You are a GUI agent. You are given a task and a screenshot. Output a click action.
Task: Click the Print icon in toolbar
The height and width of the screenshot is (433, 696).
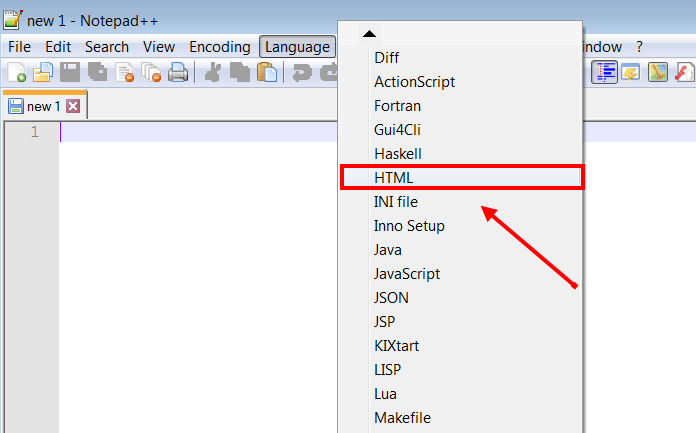tap(178, 72)
